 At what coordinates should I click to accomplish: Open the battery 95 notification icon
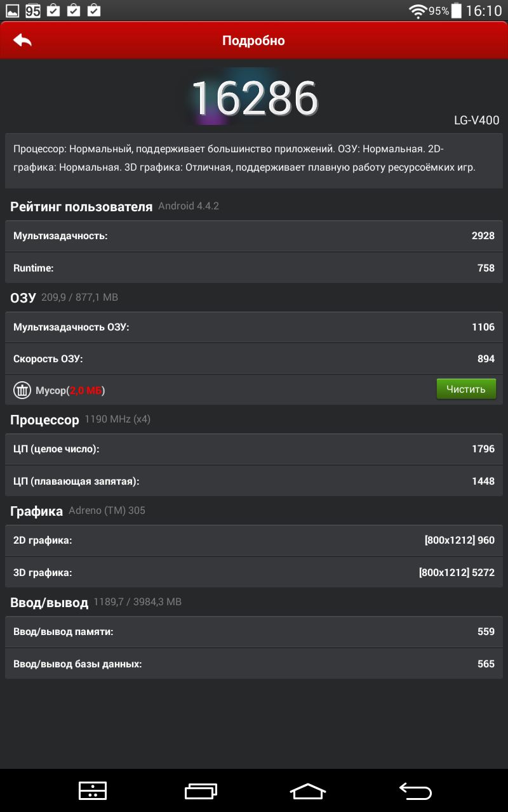(33, 11)
